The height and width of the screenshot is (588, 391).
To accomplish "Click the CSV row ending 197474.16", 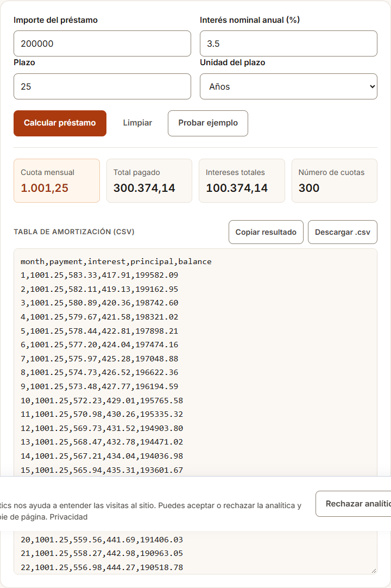I will (99, 345).
